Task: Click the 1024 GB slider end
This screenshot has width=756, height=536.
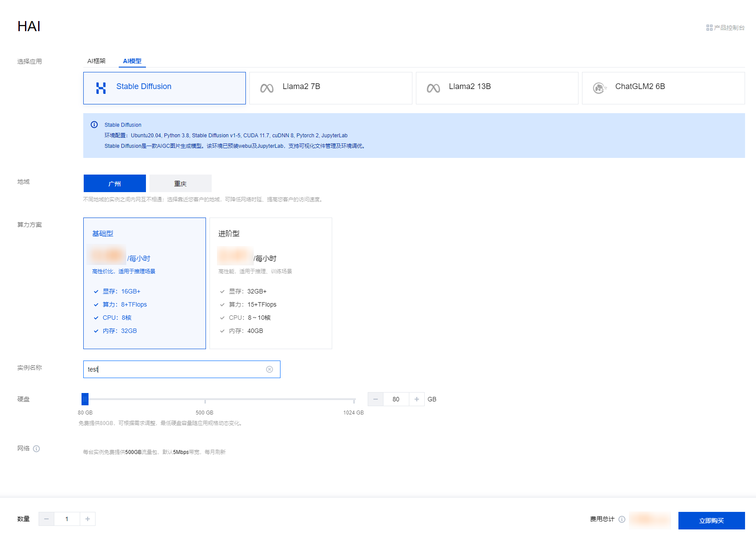Action: (x=354, y=413)
